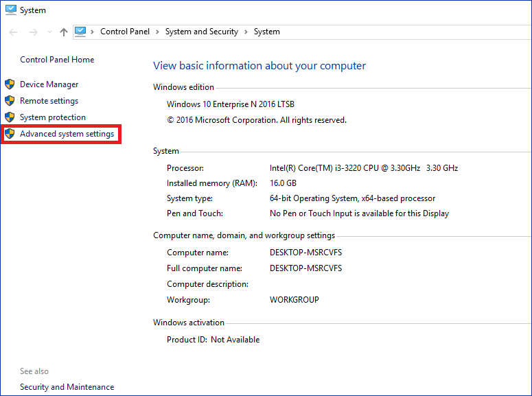The image size is (532, 396).
Task: Click the Microsoft Corporation copyright line
Action: [257, 120]
